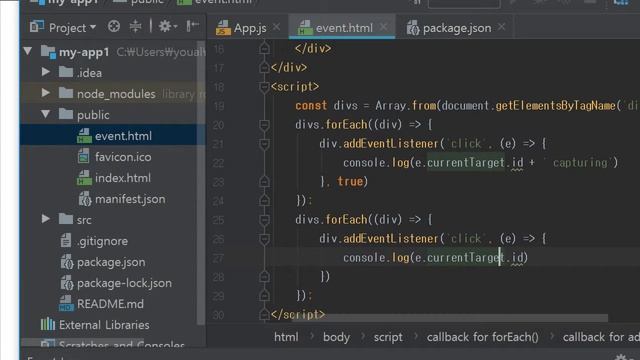The width and height of the screenshot is (640, 360).
Task: Click 'const' keyword on line 19
Action: (311, 105)
